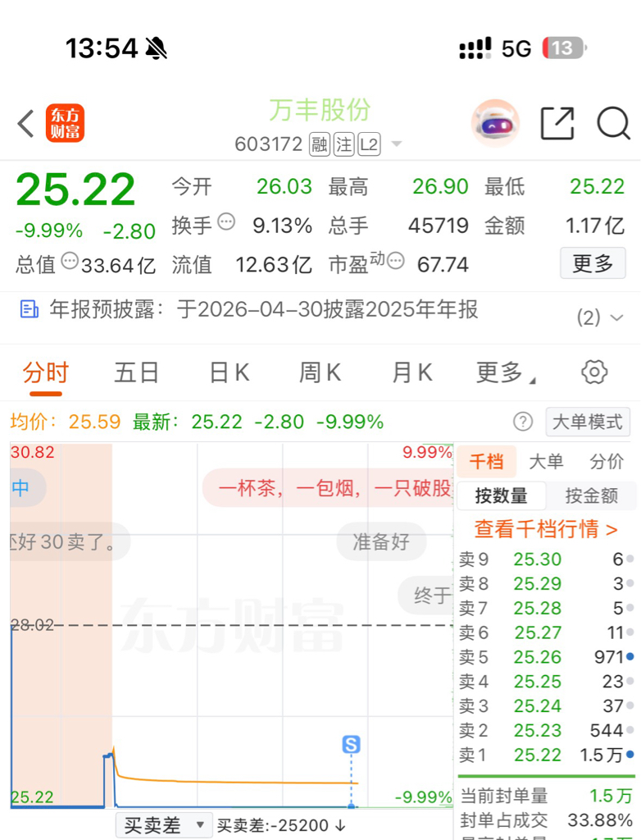Switch to the 月K tab
Viewport: 641px width, 840px height.
(411, 372)
